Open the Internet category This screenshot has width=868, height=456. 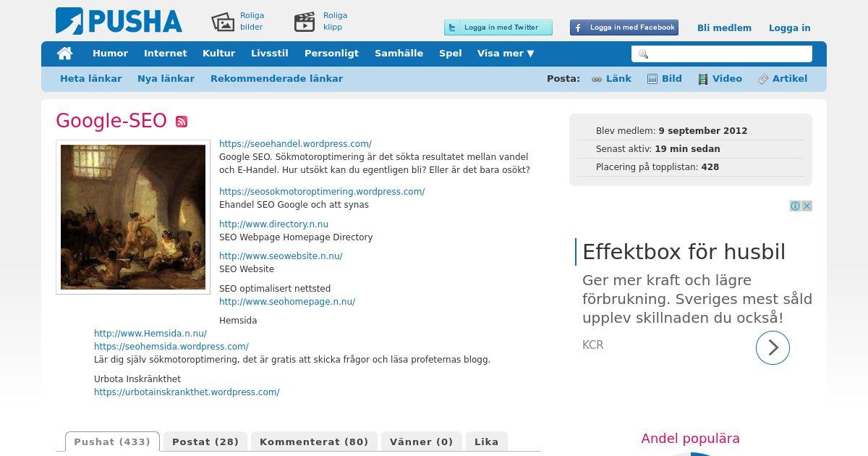(x=166, y=54)
